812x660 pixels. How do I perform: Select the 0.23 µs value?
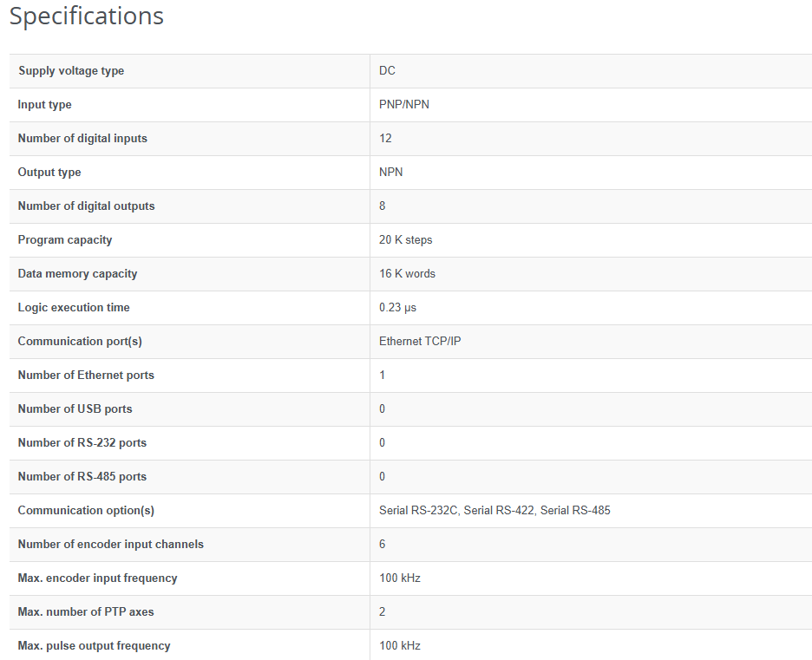click(x=397, y=308)
